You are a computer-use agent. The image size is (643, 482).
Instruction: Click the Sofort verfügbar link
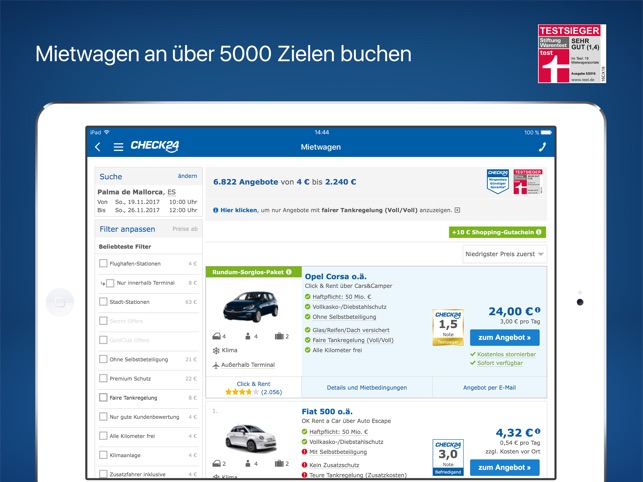point(500,363)
